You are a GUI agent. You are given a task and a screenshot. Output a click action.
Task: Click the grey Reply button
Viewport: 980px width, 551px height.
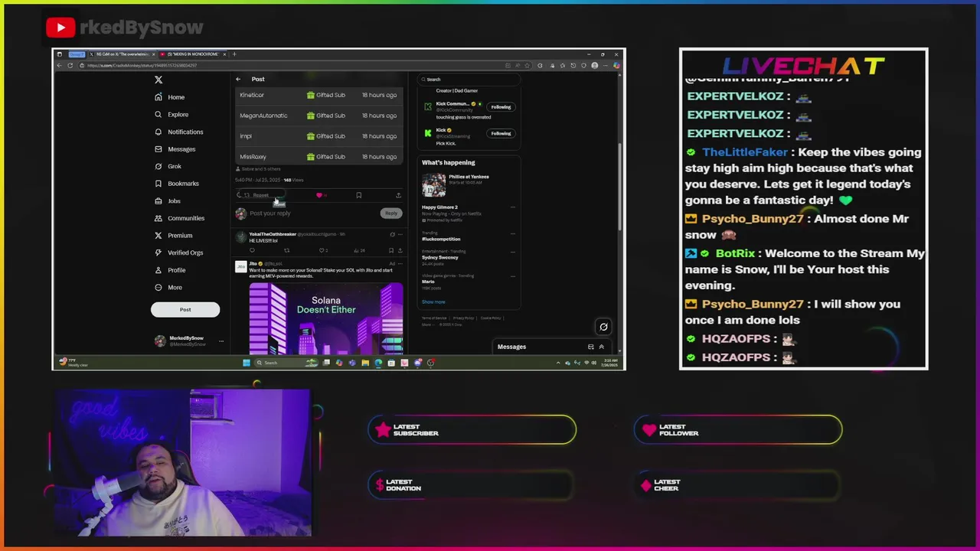click(391, 214)
